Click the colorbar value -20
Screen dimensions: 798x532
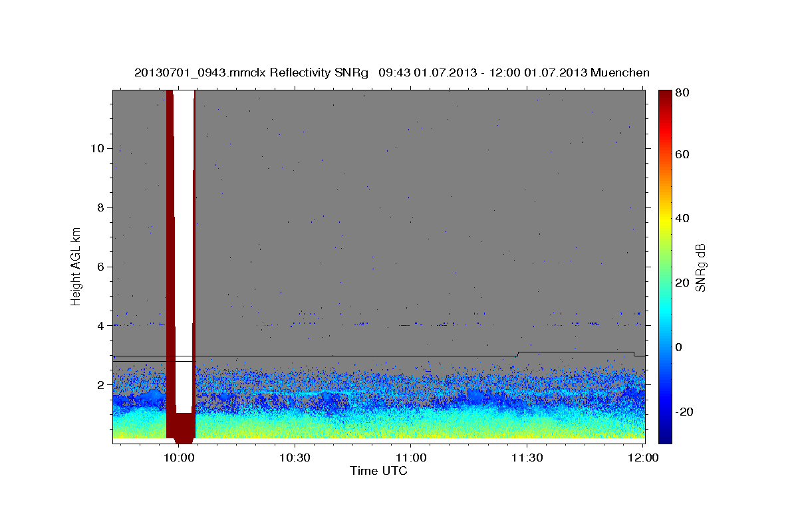(684, 412)
